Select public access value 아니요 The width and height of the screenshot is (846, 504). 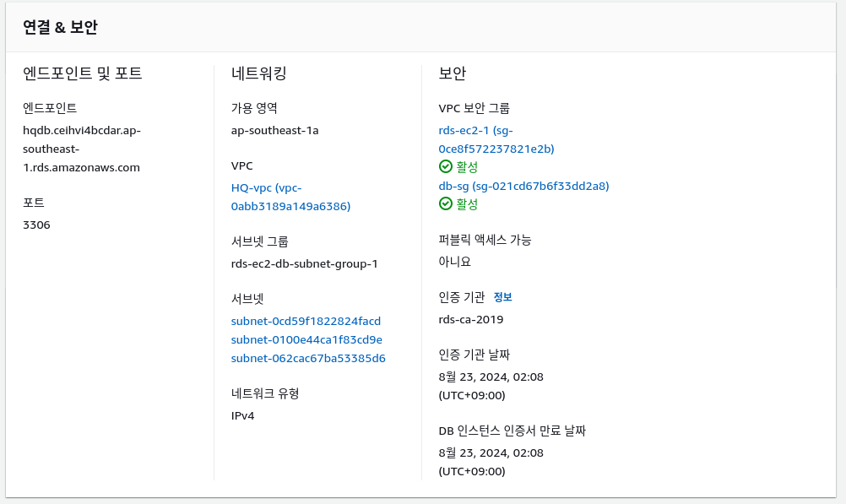454,262
